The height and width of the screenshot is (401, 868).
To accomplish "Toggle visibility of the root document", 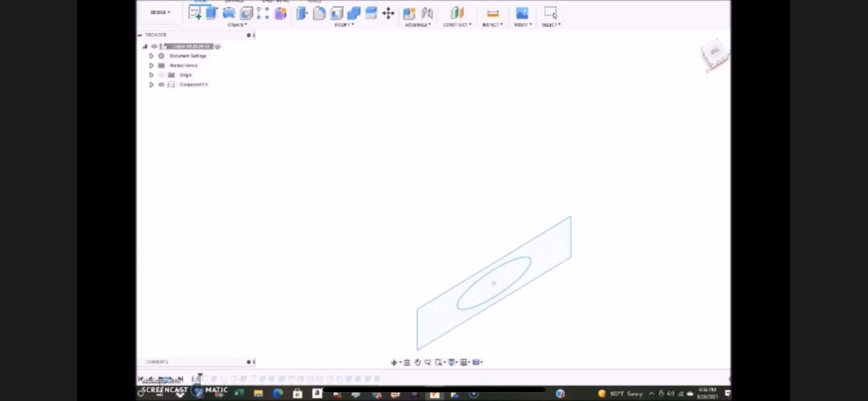I will click(154, 46).
